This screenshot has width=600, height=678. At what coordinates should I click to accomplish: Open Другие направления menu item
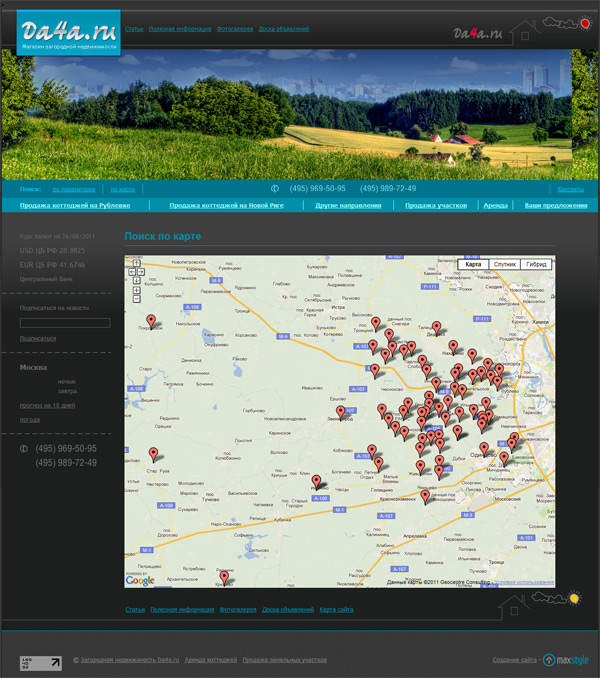[x=348, y=205]
